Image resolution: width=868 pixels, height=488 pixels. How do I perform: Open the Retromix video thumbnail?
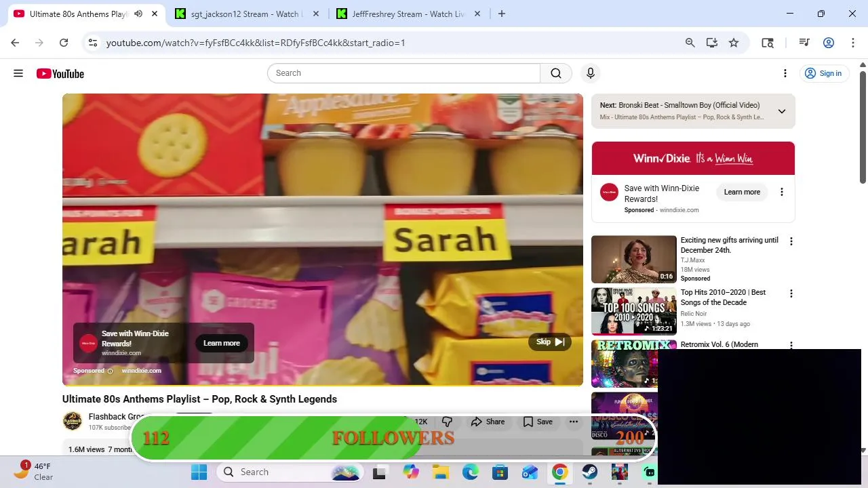click(625, 364)
